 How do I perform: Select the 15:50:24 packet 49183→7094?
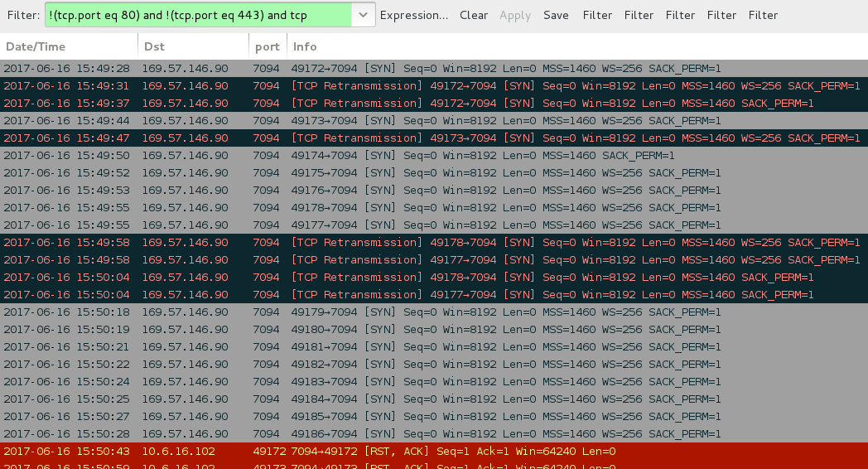point(434,382)
